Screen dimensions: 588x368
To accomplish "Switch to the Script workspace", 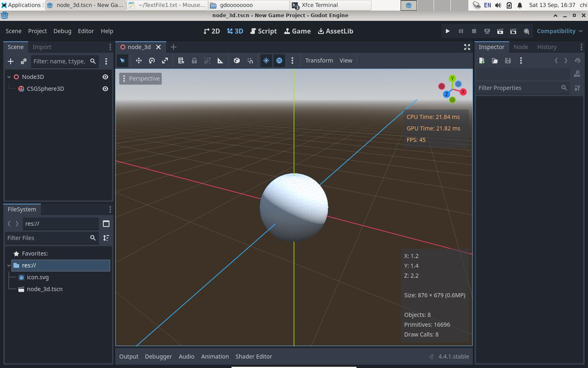I will [x=263, y=31].
